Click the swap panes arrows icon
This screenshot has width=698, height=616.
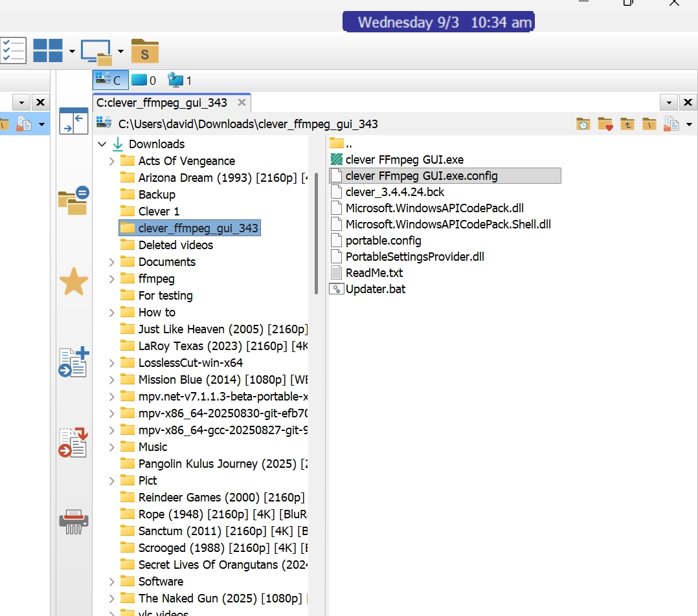(73, 120)
